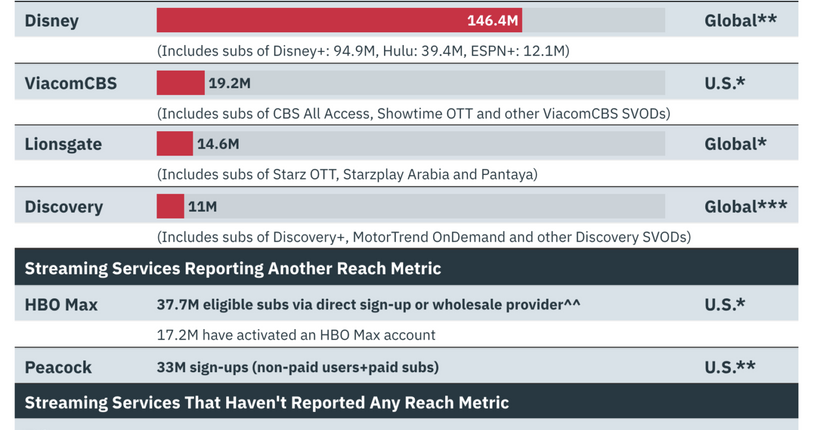Click the Lionsgate row label

pyautogui.click(x=63, y=144)
